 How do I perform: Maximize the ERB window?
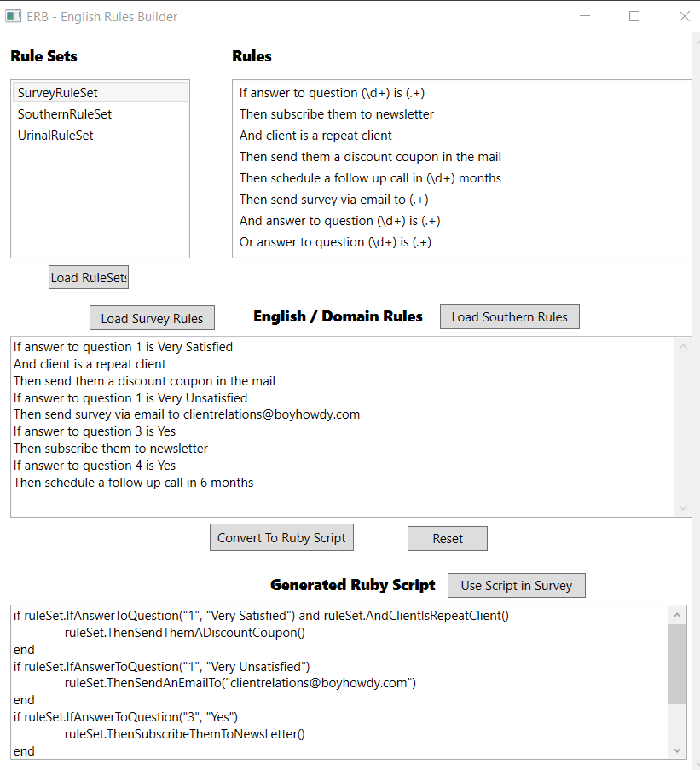coord(634,16)
